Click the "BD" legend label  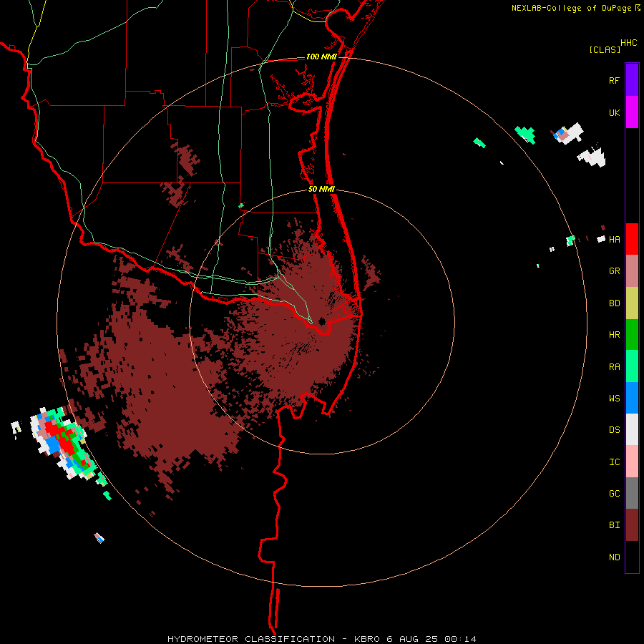614,303
